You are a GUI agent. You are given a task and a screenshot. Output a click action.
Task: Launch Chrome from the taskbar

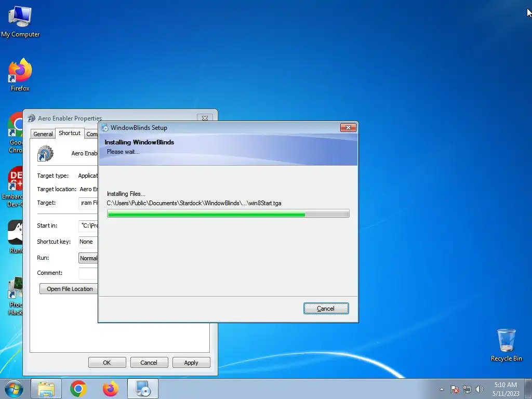[78, 389]
